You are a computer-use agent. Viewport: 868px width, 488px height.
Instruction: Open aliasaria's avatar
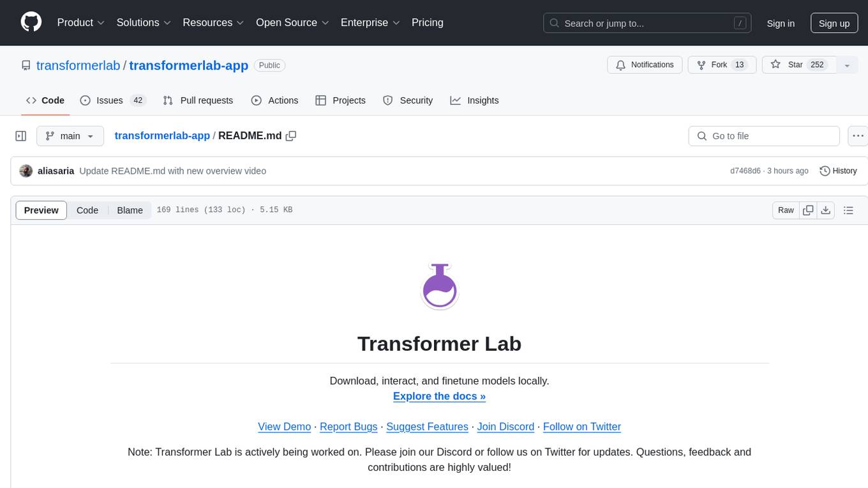tap(26, 171)
